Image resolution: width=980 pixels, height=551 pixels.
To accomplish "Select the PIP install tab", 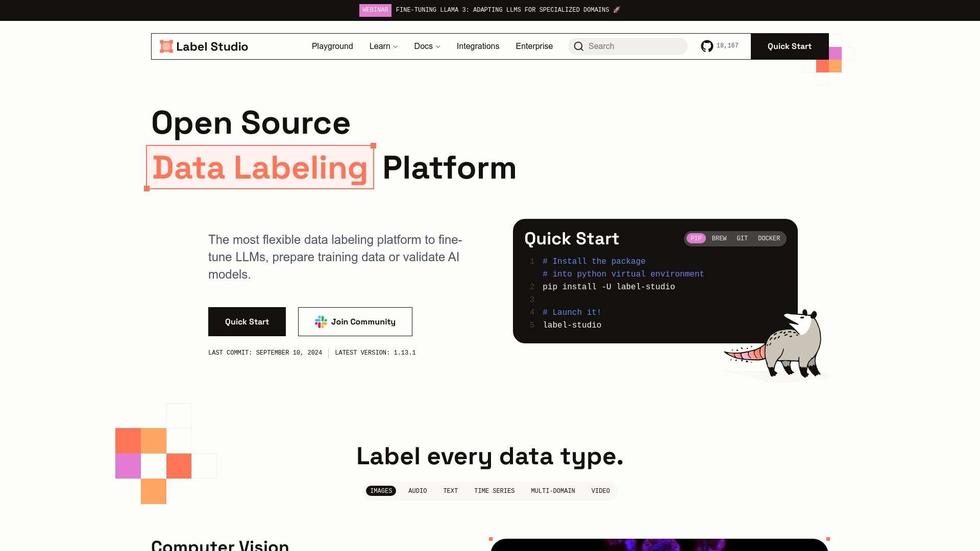I will [696, 238].
